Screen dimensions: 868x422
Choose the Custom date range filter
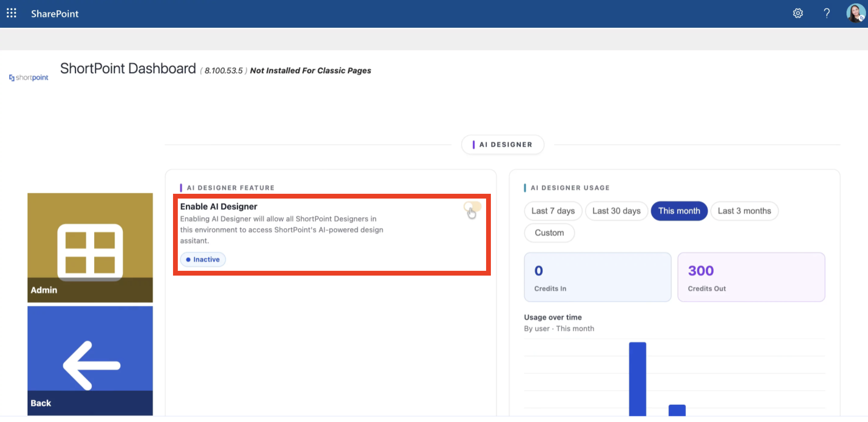[549, 233]
